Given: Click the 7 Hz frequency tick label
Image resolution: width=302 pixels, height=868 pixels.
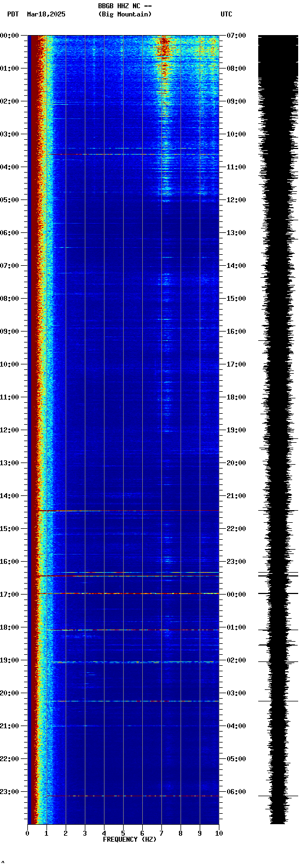Looking at the screenshot, I should (x=161, y=833).
